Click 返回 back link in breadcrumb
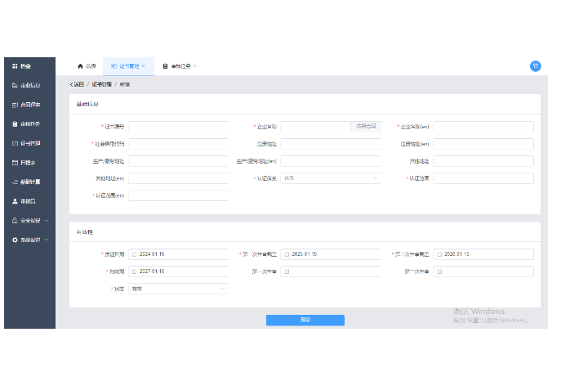This screenshot has width=588, height=368. pyautogui.click(x=77, y=84)
